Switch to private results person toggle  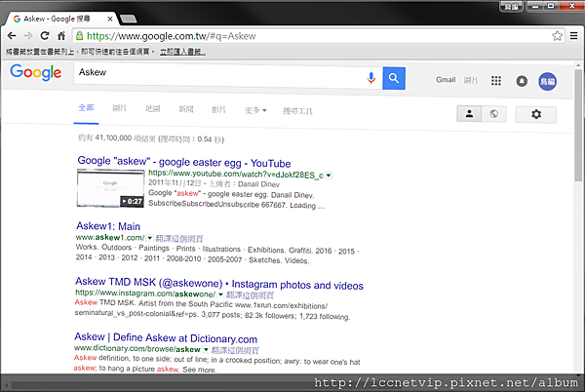tap(470, 114)
